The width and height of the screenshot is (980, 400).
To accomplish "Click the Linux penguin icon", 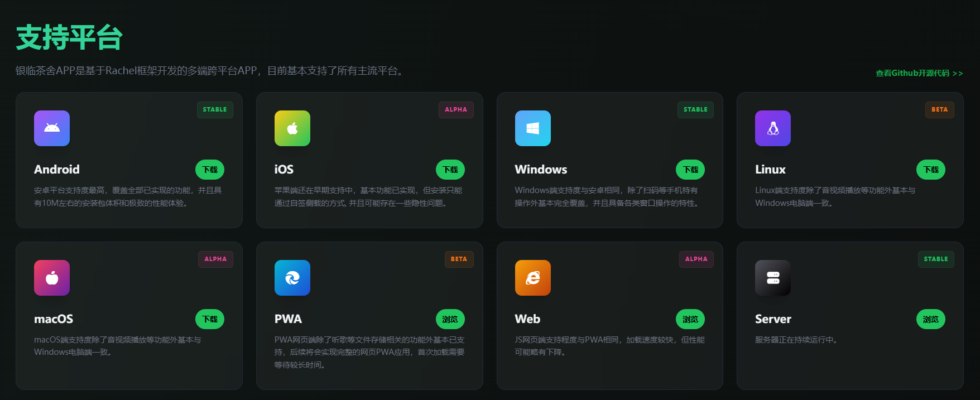I will 773,128.
